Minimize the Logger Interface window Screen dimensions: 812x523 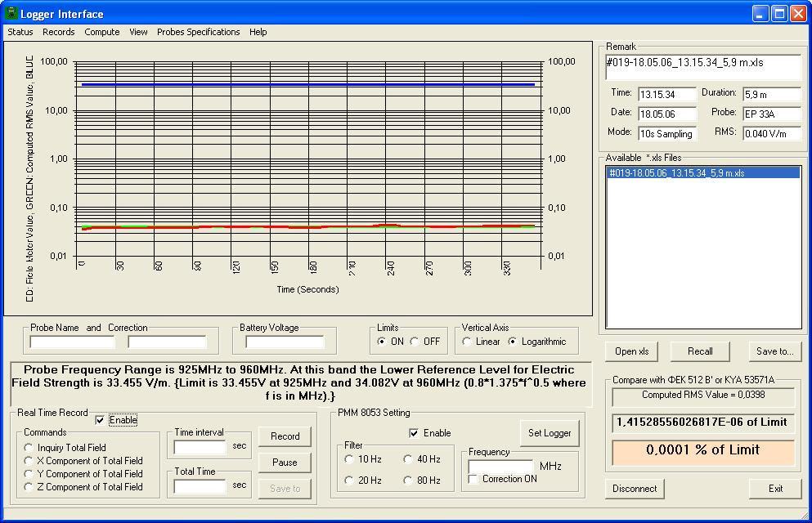(760, 13)
